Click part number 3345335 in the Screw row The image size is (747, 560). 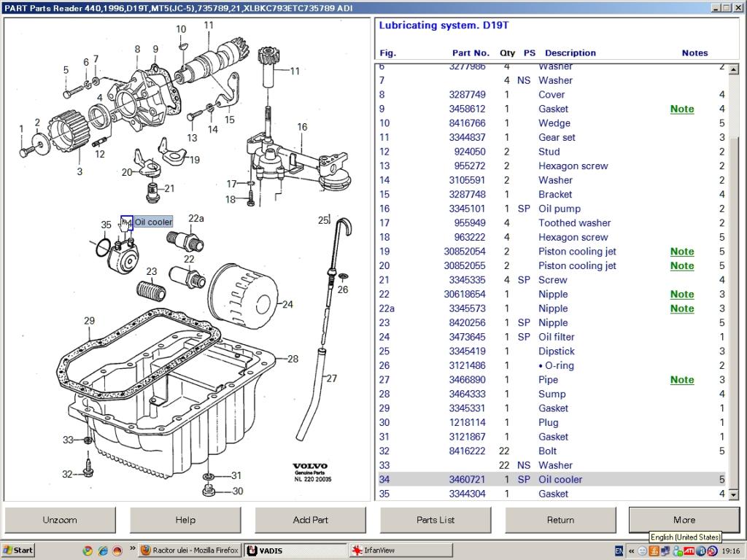coord(467,280)
